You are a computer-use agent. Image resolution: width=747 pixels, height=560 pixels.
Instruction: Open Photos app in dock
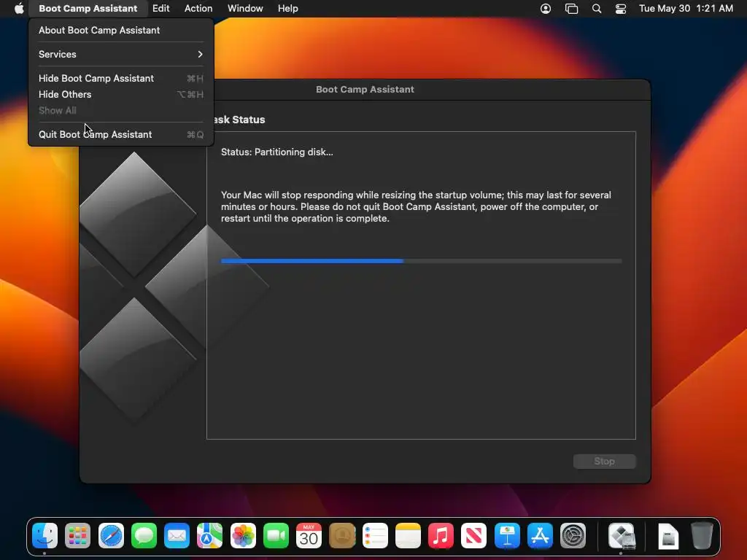[243, 536]
